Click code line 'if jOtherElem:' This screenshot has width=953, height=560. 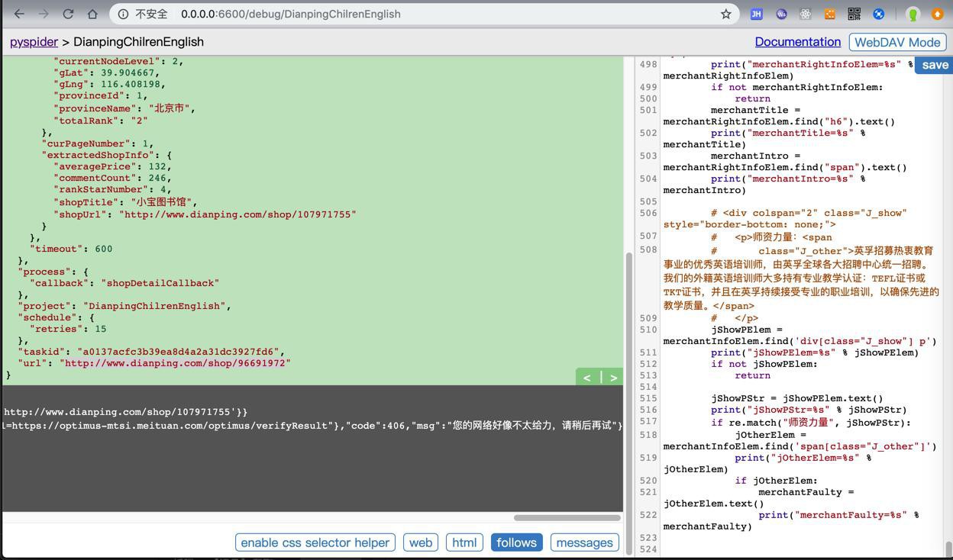(776, 481)
